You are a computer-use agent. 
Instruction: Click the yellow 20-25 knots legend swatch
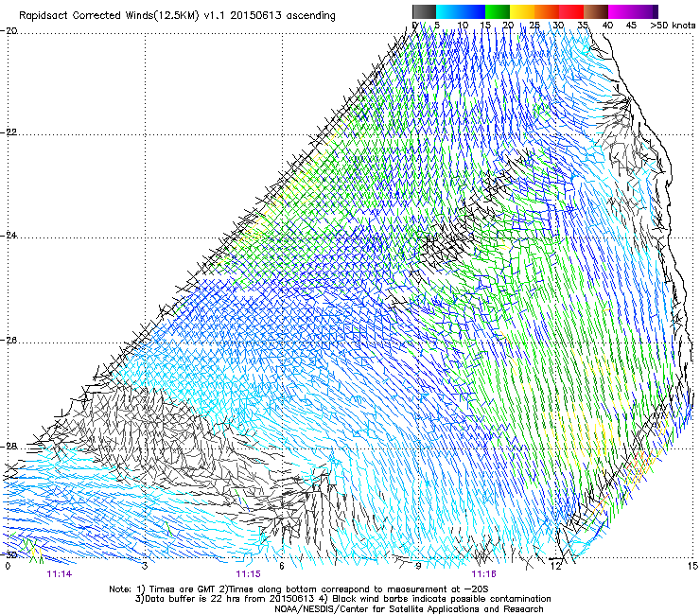[x=522, y=11]
